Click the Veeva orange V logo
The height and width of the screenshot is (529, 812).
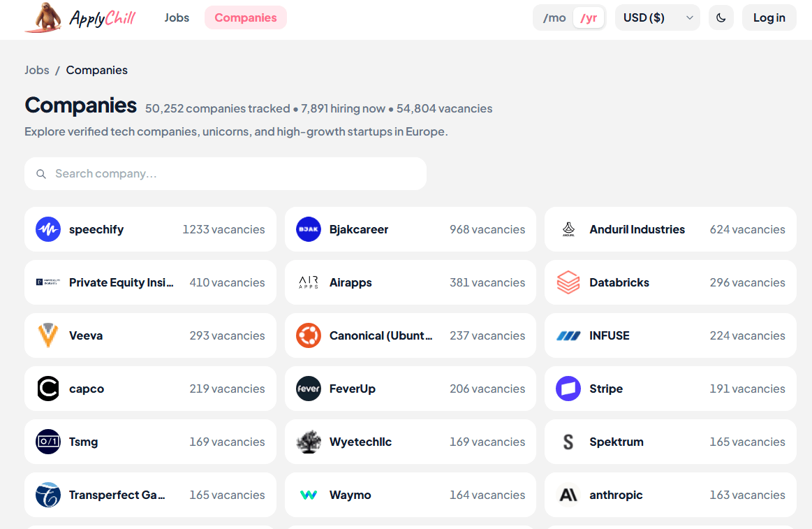pos(48,335)
